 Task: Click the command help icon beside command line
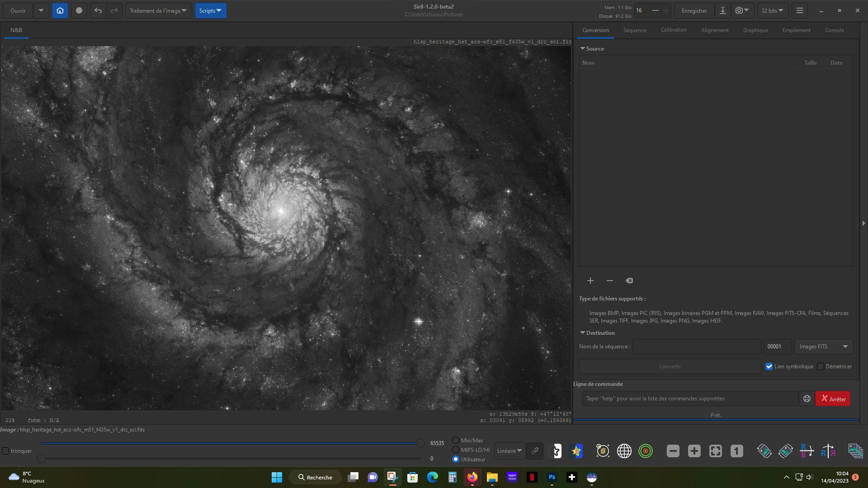click(807, 399)
